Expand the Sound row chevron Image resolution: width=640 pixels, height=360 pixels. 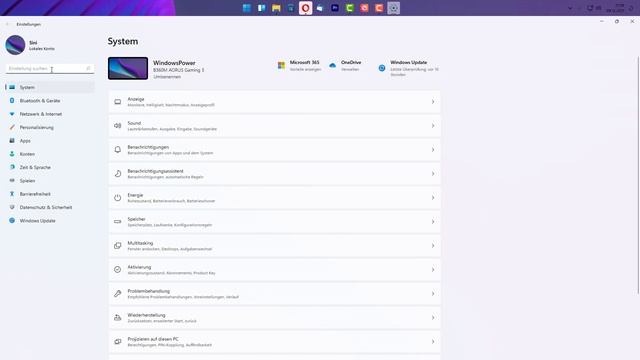click(x=433, y=126)
